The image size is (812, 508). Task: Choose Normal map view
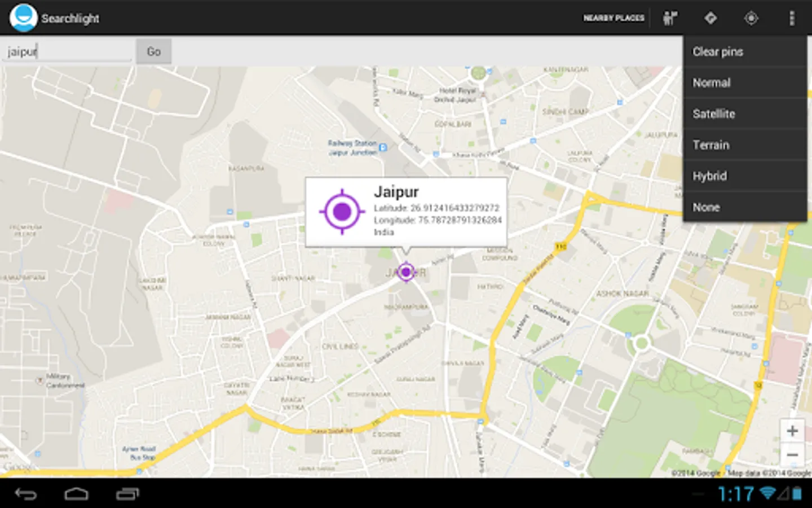point(711,82)
